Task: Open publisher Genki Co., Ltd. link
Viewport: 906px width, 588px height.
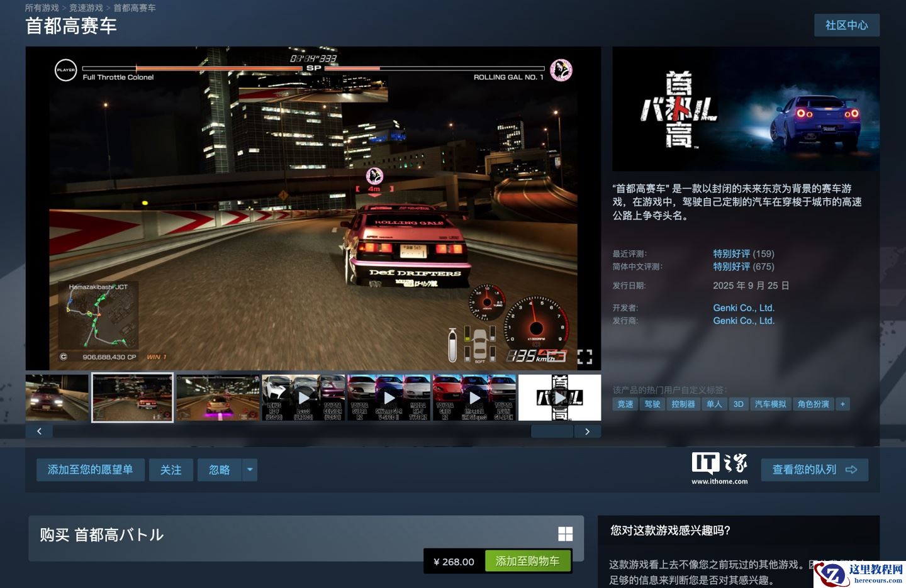Action: (x=744, y=321)
